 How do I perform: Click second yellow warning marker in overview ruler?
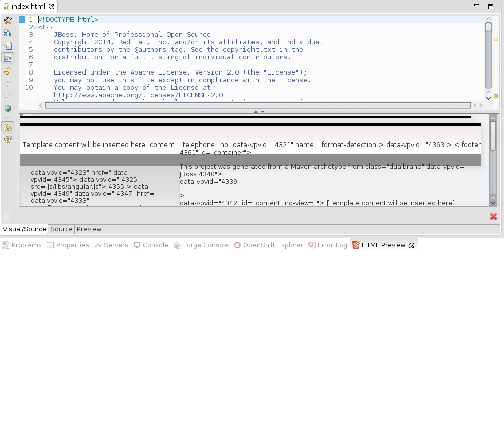tap(496, 66)
